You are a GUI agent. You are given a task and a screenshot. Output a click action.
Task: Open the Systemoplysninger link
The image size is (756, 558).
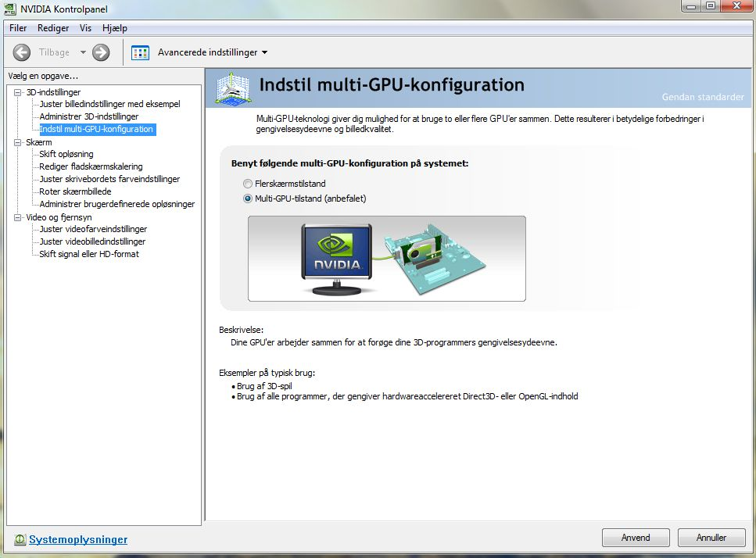[78, 540]
